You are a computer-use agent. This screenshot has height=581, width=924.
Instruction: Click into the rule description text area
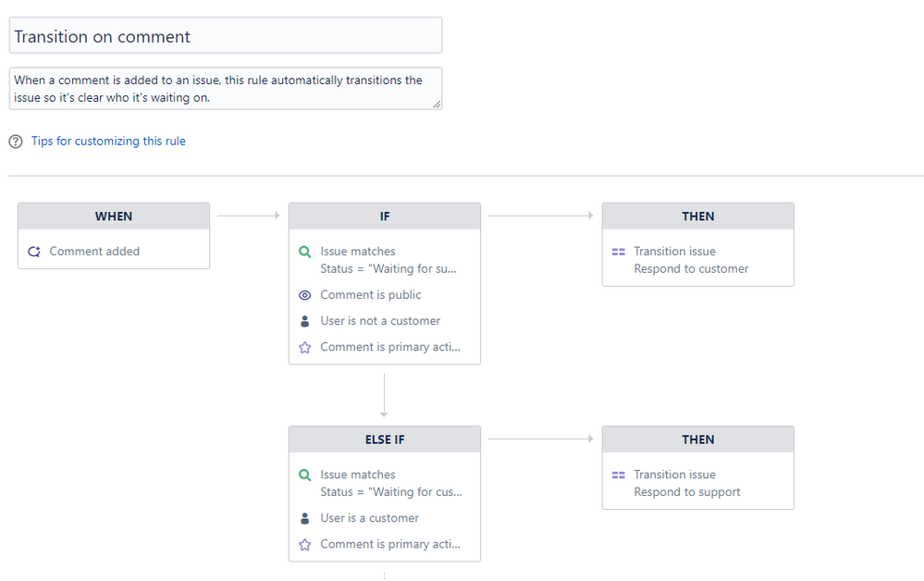(x=226, y=88)
